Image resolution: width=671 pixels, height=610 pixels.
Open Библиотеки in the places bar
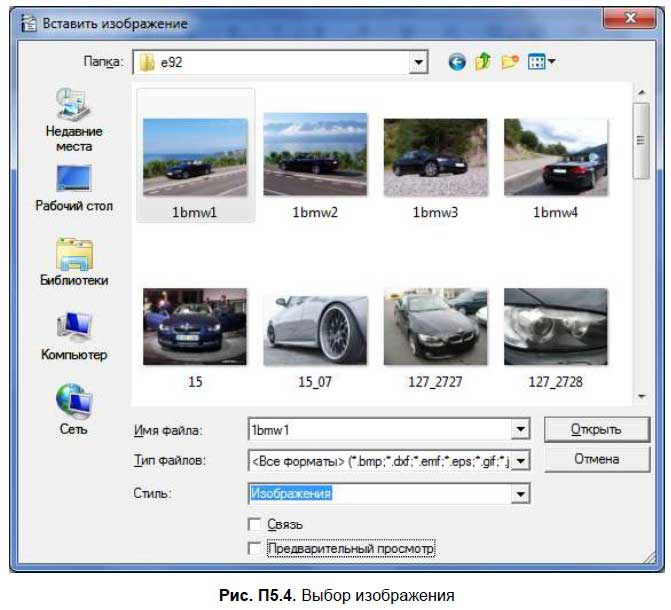pyautogui.click(x=74, y=262)
